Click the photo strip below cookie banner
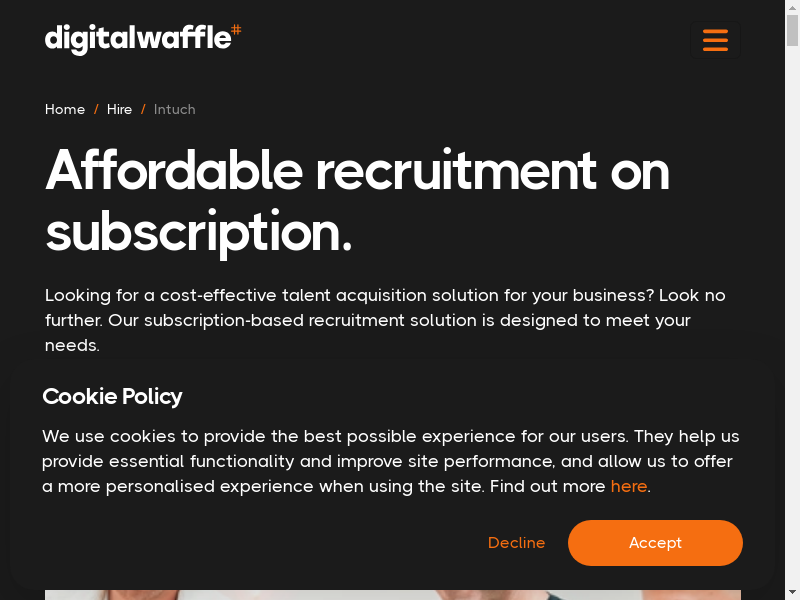 (392, 594)
